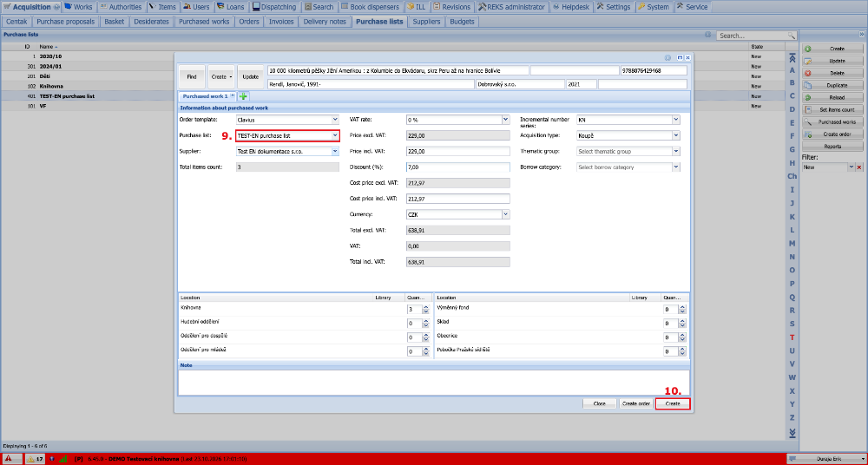
Task: Close the Purchased work 1 tab via its small x
Action: coord(233,95)
